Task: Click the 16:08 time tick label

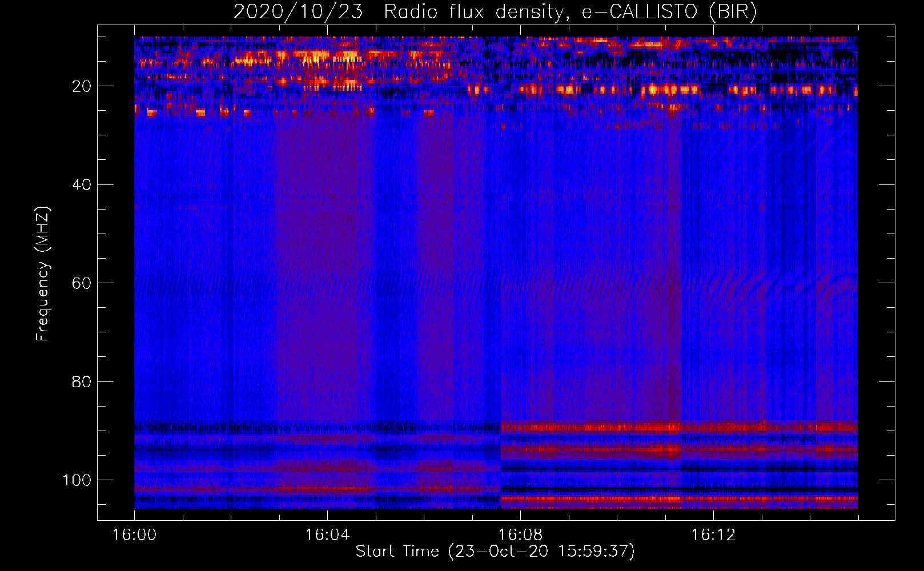Action: 520,535
